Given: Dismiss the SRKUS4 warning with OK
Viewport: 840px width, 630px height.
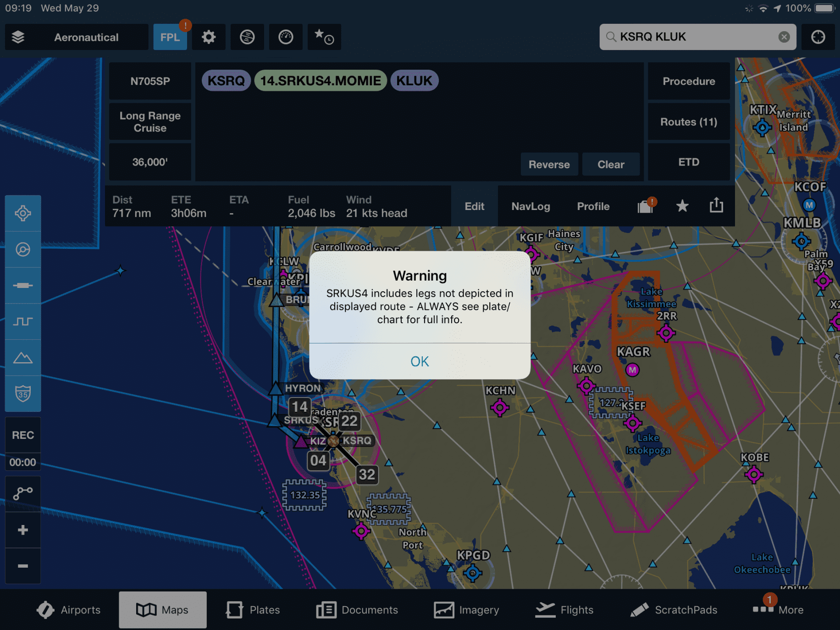Looking at the screenshot, I should click(x=419, y=361).
